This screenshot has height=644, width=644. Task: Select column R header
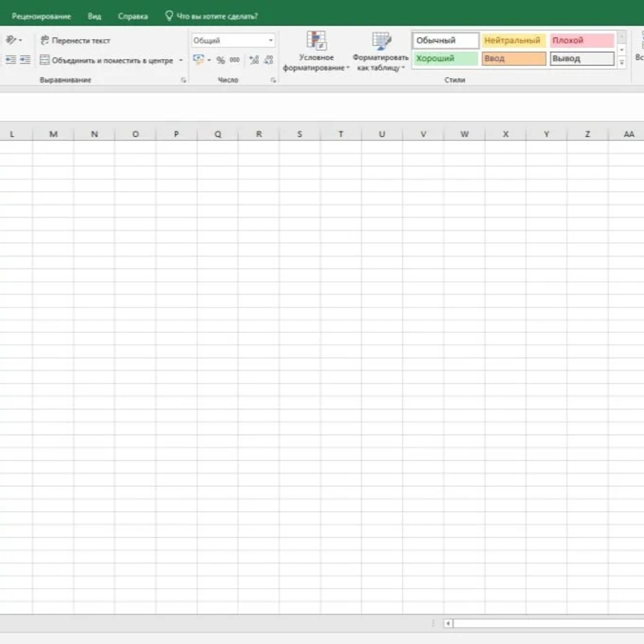[x=259, y=134]
